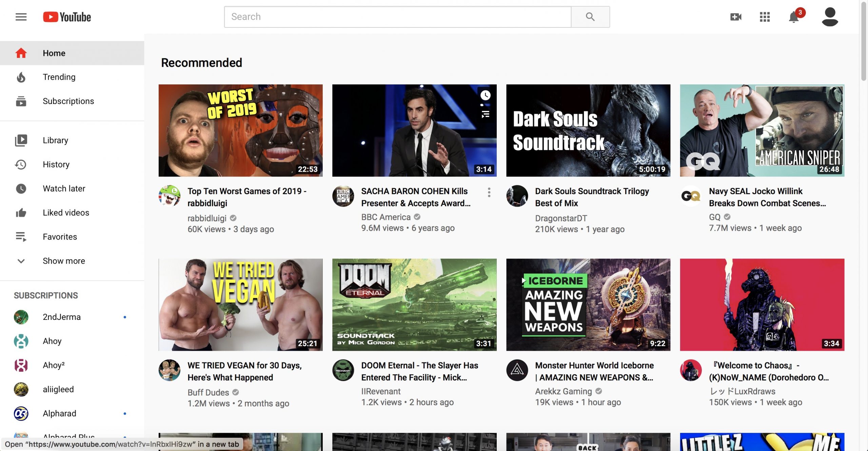Click Arekkz Gaming channel name
Screen dimensions: 868x451
(x=563, y=391)
